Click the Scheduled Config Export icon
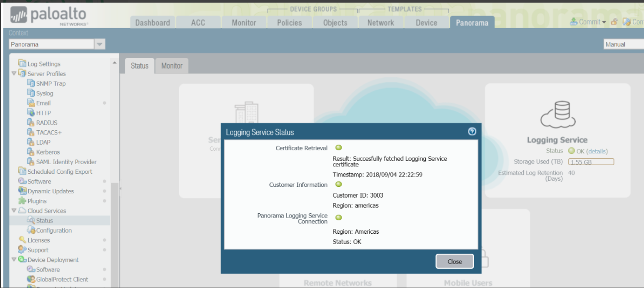 22,171
